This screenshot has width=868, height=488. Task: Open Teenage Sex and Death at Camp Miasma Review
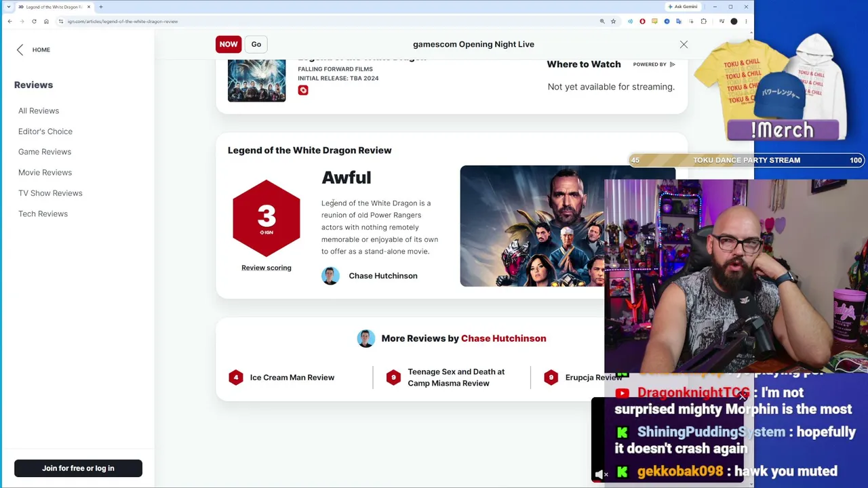[x=456, y=378]
